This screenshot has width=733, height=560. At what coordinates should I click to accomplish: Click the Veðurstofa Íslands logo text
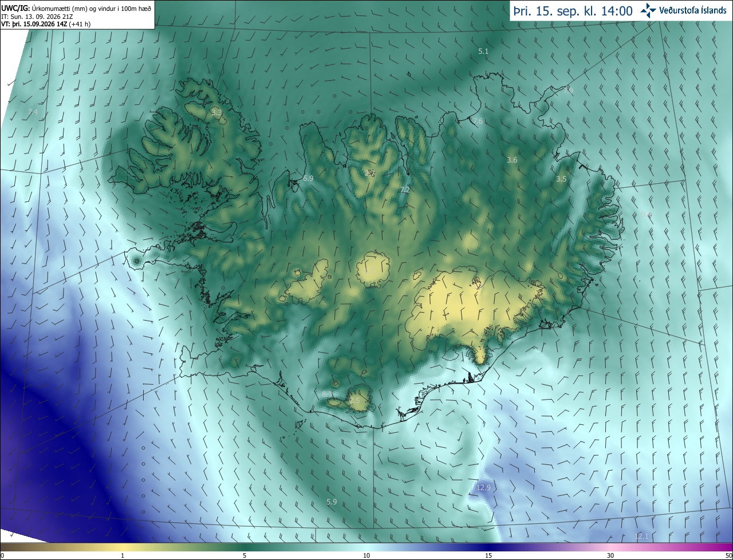coord(693,10)
